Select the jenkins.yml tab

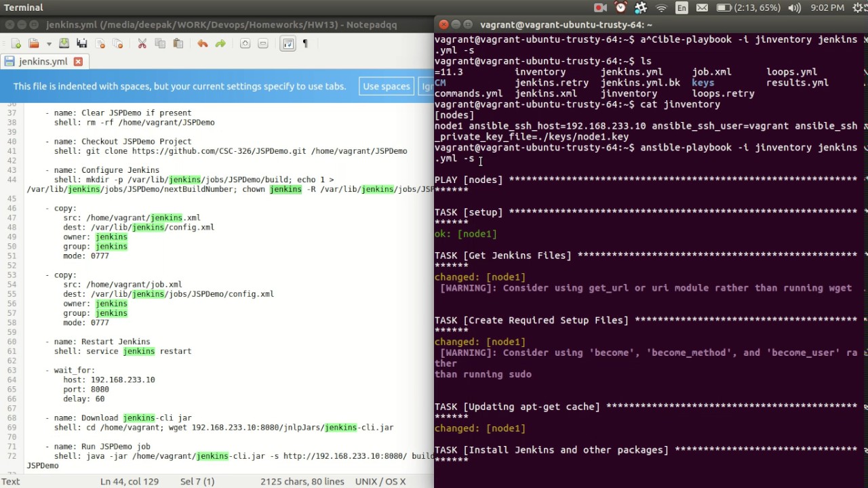[42, 62]
